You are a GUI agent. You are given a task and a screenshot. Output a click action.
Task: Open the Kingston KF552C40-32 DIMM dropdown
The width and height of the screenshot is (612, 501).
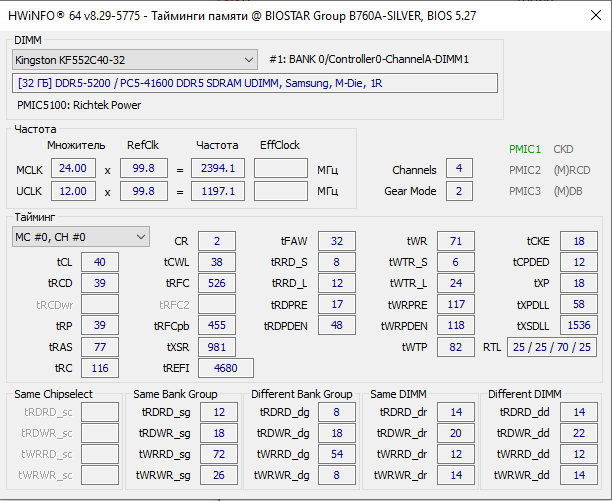click(x=134, y=60)
